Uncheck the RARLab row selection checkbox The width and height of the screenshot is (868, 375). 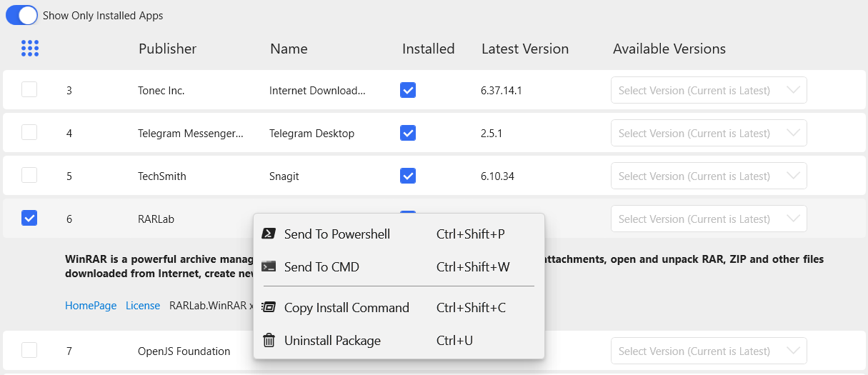[29, 218]
